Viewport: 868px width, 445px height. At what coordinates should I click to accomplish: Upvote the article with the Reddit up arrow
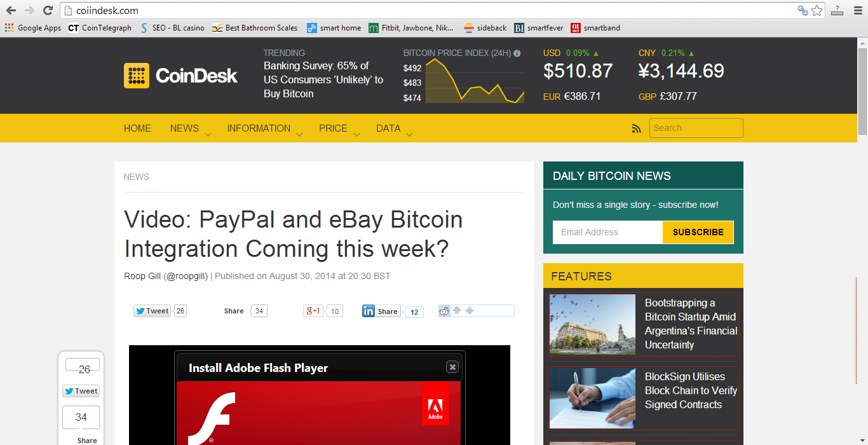pyautogui.click(x=456, y=310)
